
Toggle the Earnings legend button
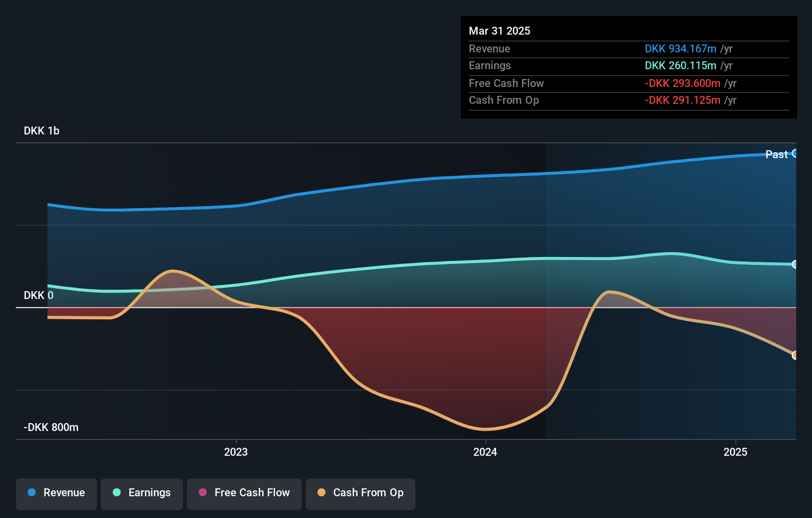click(142, 494)
